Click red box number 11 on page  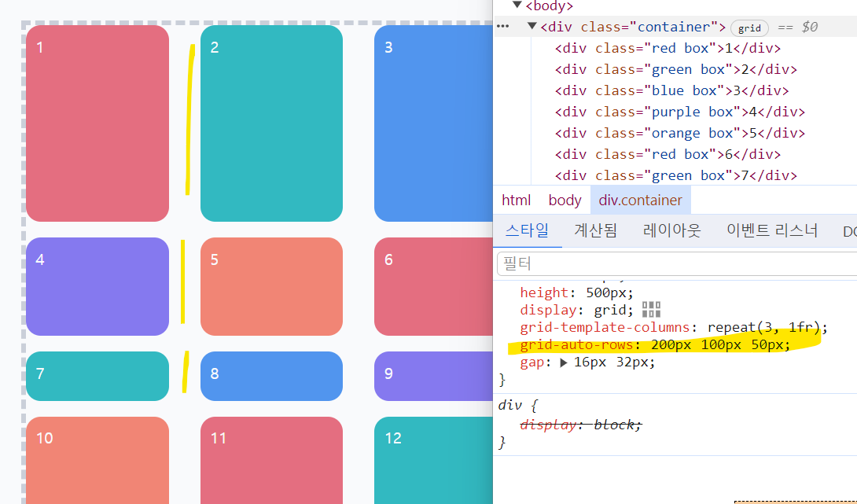pyautogui.click(x=271, y=460)
